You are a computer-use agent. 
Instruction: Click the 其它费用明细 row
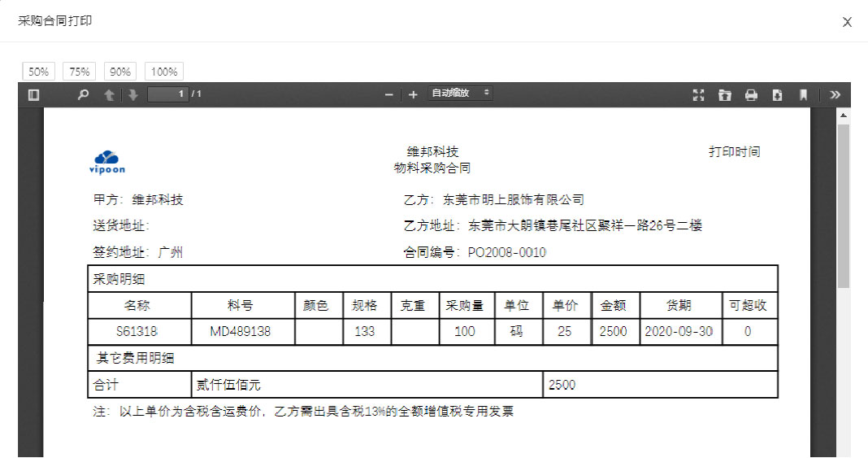(433, 358)
